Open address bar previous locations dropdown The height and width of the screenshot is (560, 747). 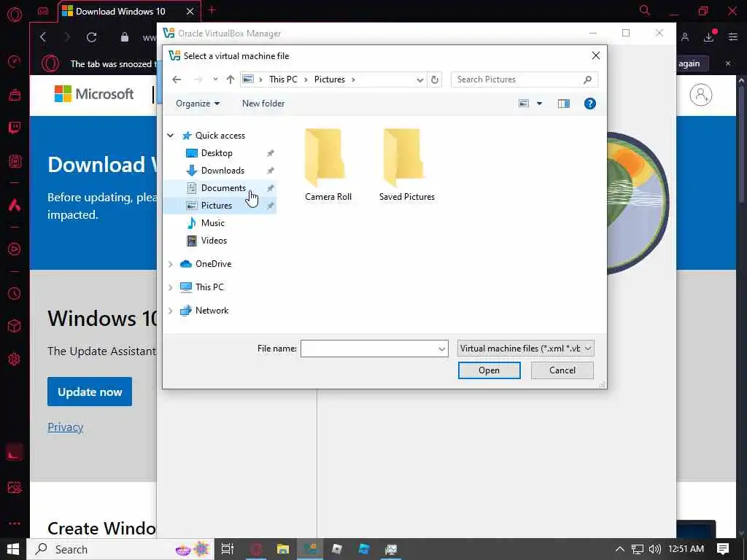(x=419, y=80)
